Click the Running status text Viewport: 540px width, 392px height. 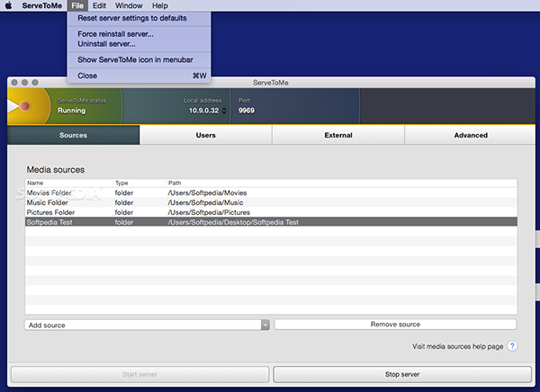pos(72,111)
